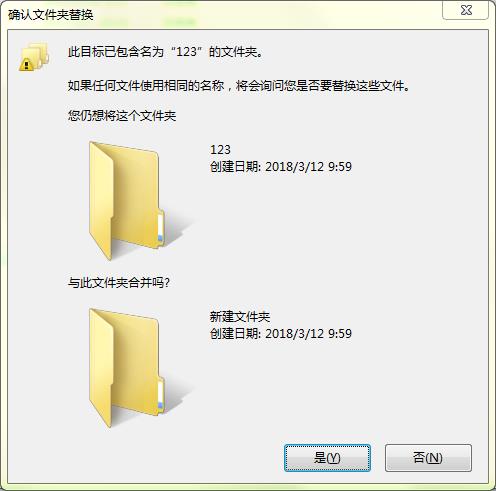
Task: Click the 如果任何文件使用相同的名称 message line
Action: click(x=239, y=86)
